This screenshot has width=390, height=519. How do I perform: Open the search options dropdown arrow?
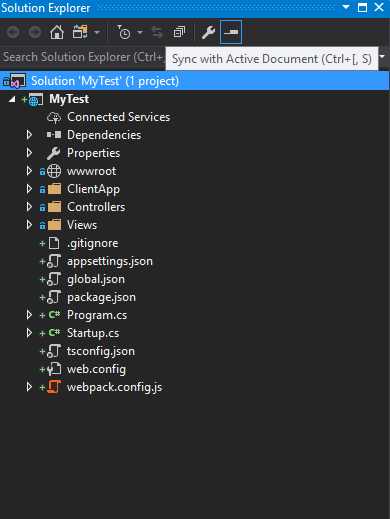(x=382, y=57)
